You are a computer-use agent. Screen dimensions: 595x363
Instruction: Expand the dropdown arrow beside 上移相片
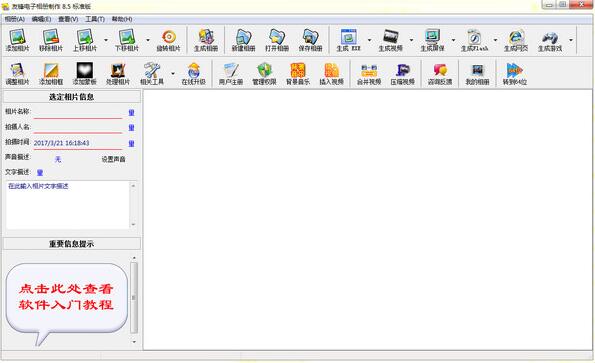106,40
